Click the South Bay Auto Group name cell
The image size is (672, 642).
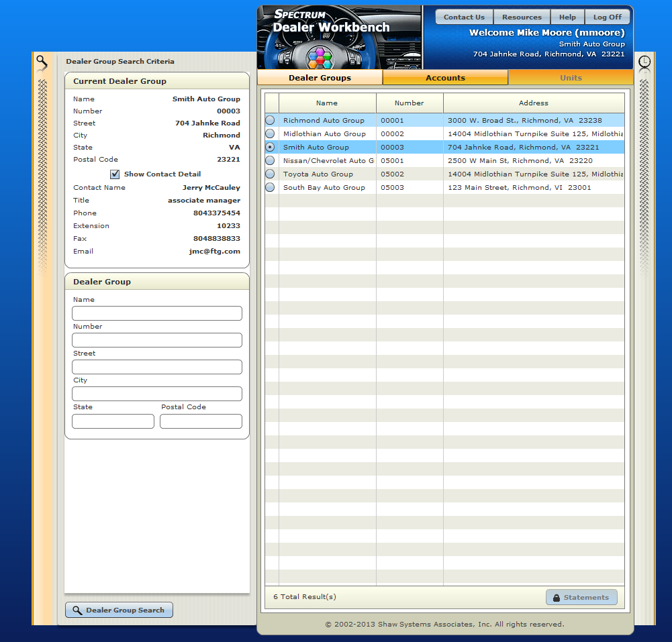[x=328, y=187]
